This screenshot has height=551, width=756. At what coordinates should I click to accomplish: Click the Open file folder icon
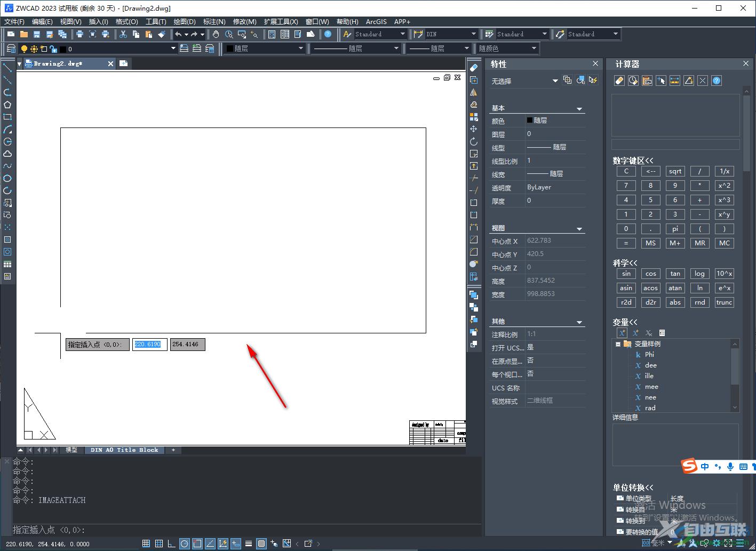24,34
